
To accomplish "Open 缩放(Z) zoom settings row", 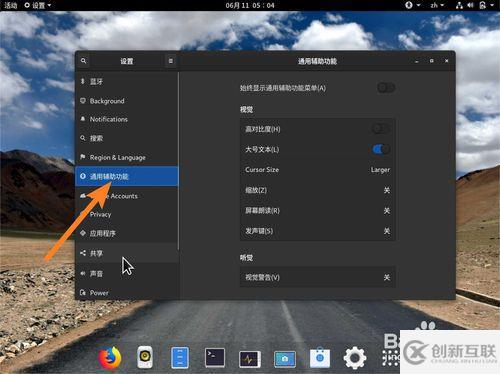I will [318, 190].
